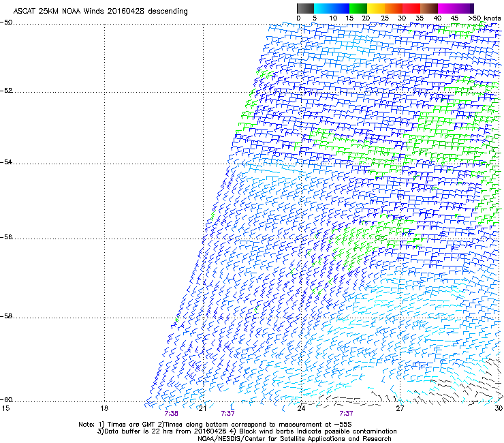504x443 pixels.
Task: Click the longitude label '21'
Action: (x=202, y=408)
